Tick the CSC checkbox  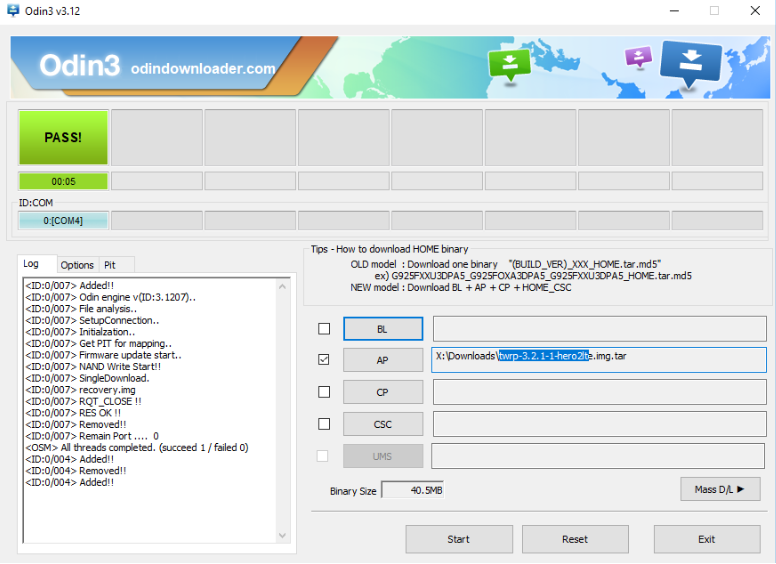click(324, 424)
